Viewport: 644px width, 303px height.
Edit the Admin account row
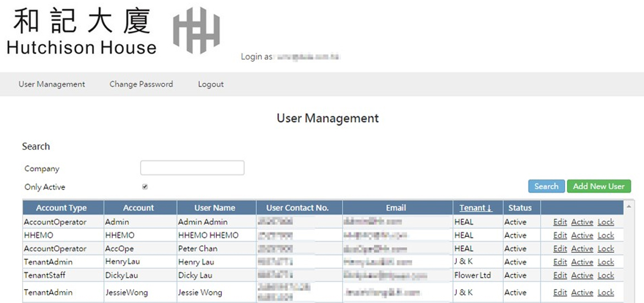coord(560,222)
